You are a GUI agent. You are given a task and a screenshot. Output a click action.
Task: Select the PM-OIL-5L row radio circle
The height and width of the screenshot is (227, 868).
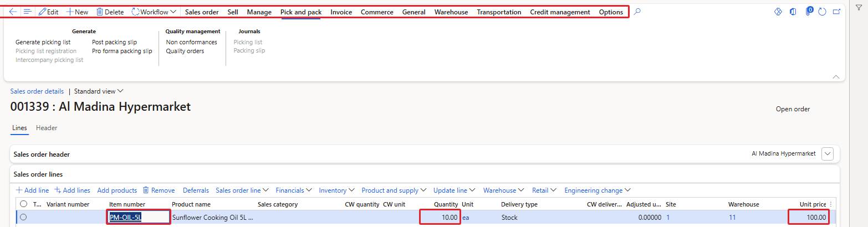[23, 218]
